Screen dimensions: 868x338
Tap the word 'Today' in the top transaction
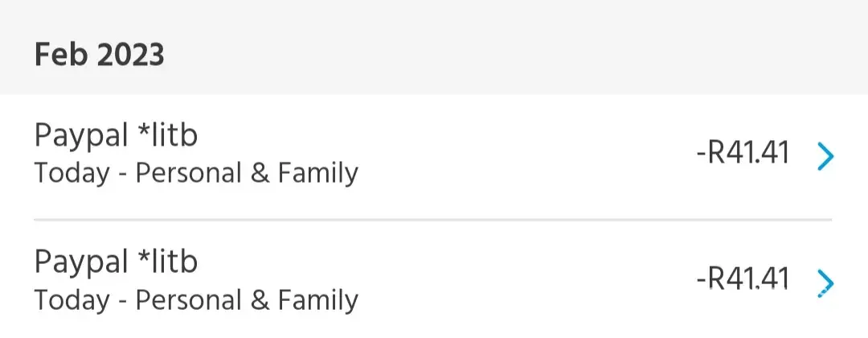pos(72,173)
